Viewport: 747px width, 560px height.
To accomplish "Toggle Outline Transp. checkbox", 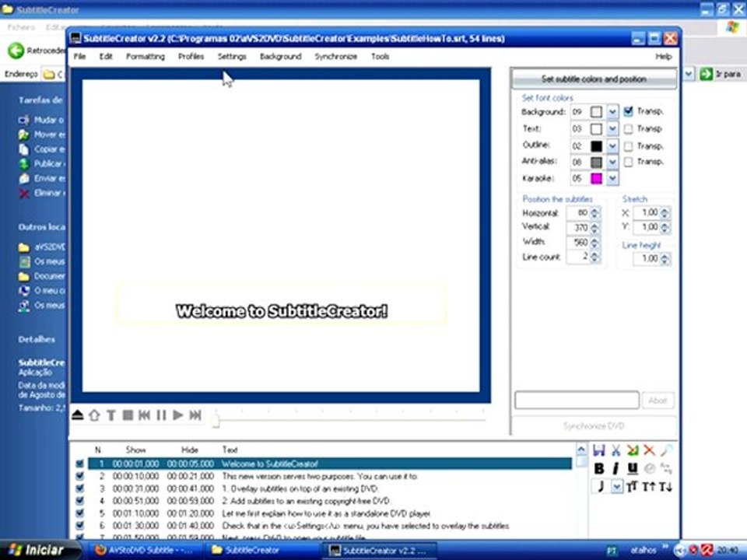I will point(629,146).
